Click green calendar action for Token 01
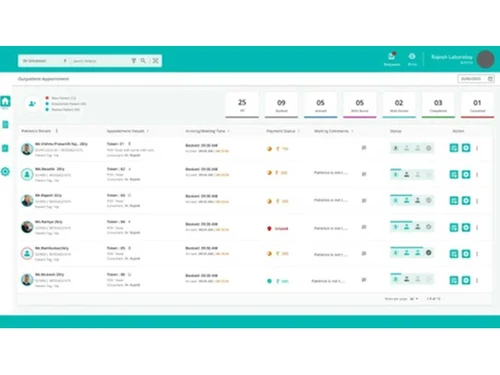This screenshot has width=500, height=375. (x=454, y=148)
